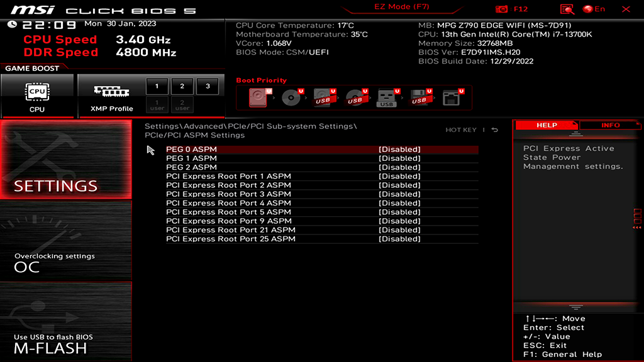Select user profile slot 1 under XMP
This screenshot has width=644, height=362.
pyautogui.click(x=157, y=104)
